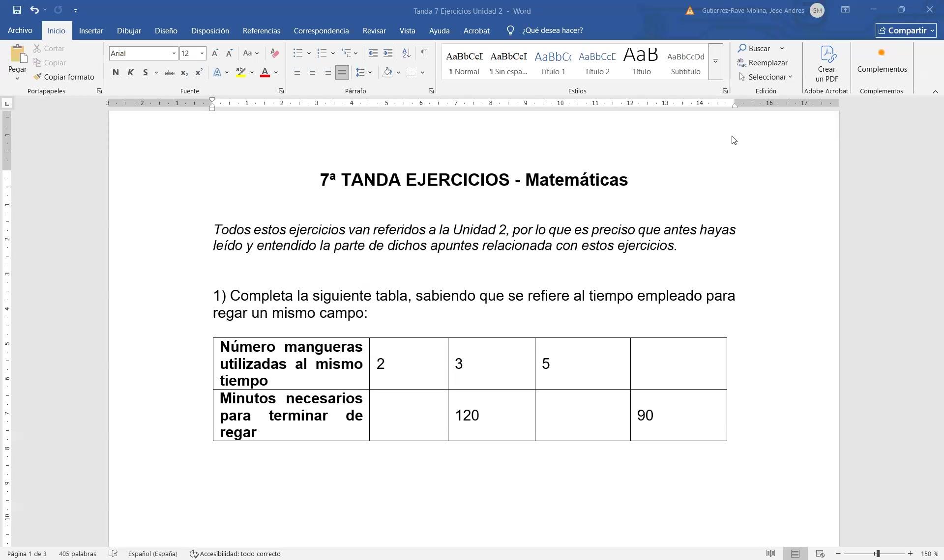Open the font size dropdown
The image size is (944, 560).
point(202,53)
